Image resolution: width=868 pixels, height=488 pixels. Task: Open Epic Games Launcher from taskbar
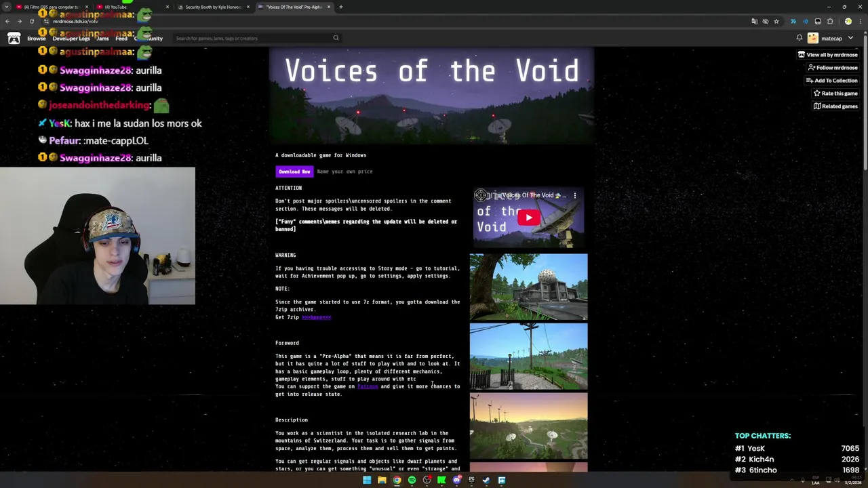(471, 480)
